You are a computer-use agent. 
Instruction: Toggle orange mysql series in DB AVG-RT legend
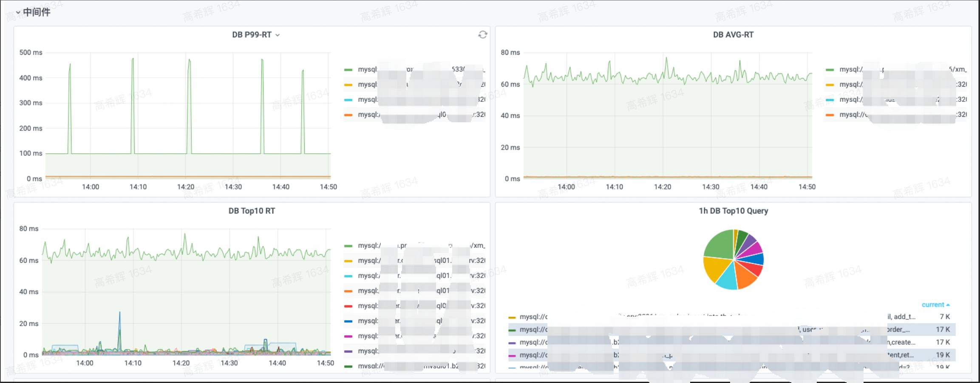click(896, 115)
